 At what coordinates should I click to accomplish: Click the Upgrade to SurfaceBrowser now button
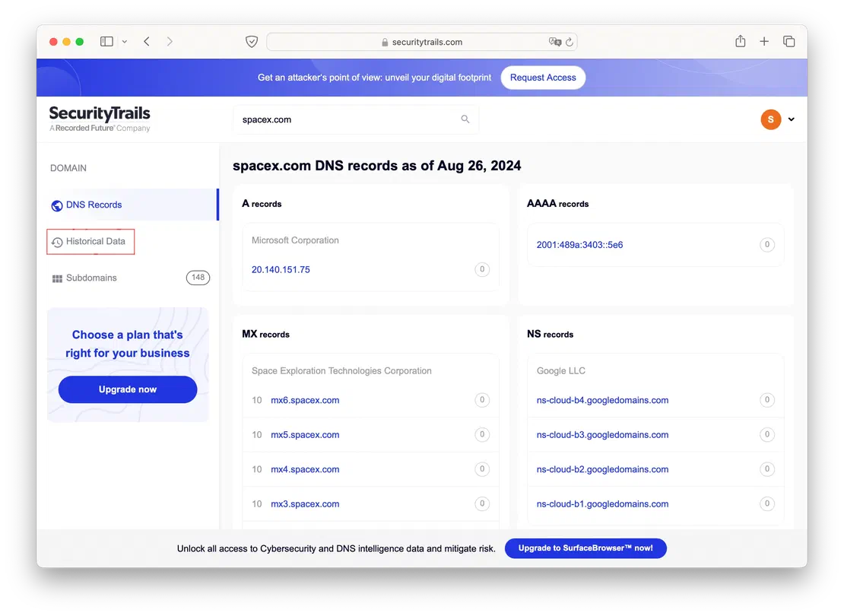[x=585, y=548]
